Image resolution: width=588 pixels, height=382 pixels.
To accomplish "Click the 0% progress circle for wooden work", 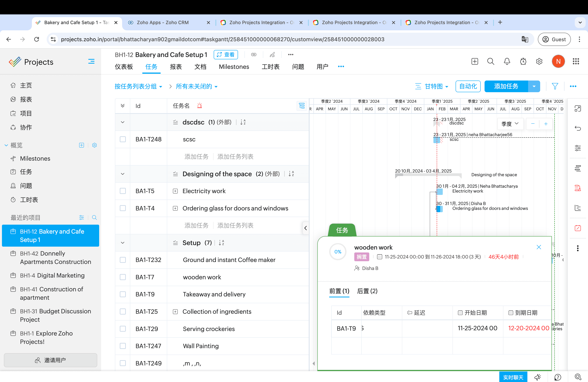I will coord(338,252).
